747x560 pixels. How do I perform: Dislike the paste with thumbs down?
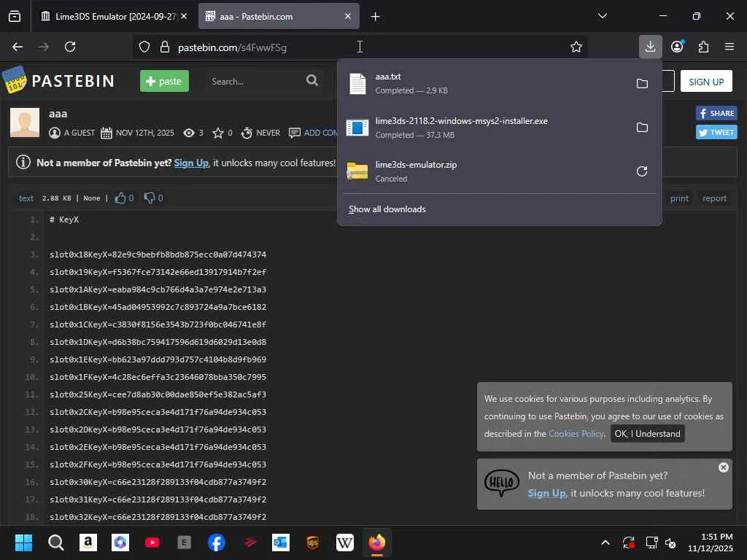150,198
